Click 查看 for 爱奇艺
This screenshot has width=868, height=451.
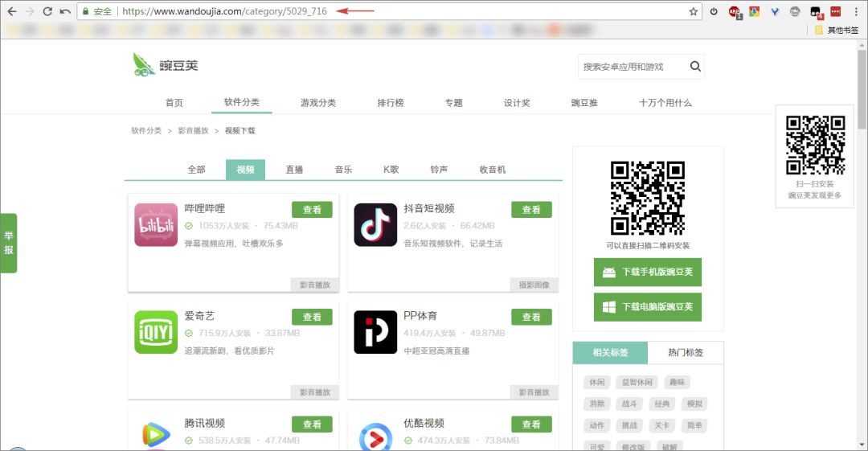tap(312, 317)
